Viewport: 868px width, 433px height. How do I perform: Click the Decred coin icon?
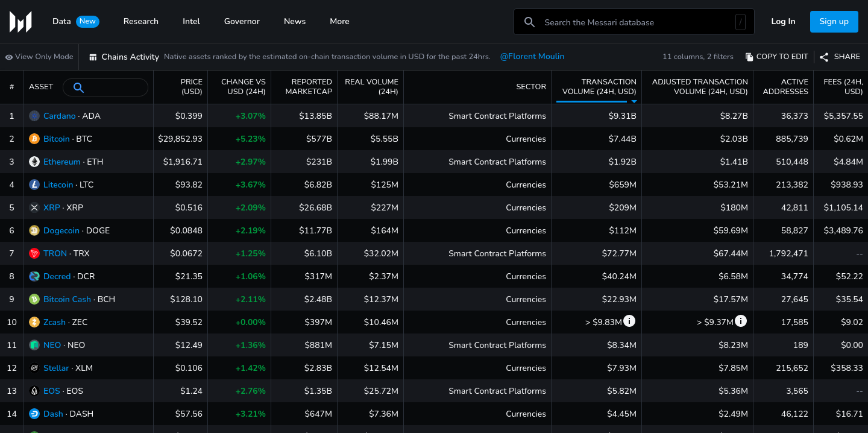(34, 276)
